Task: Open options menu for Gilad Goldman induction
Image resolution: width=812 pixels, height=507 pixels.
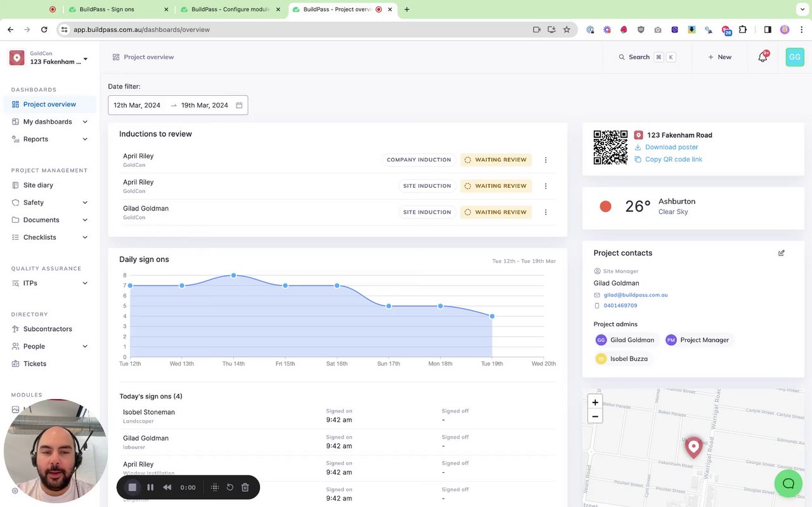Action: pos(546,212)
